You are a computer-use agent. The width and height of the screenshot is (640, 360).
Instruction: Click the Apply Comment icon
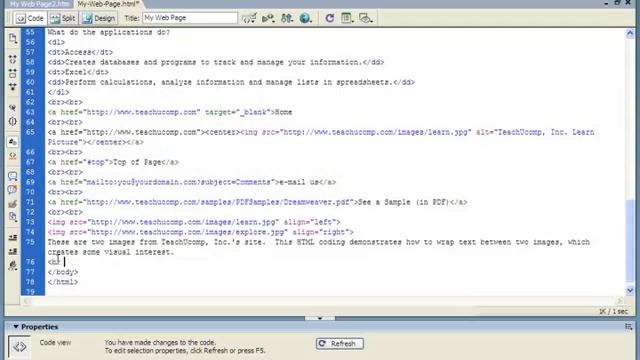tap(13, 176)
